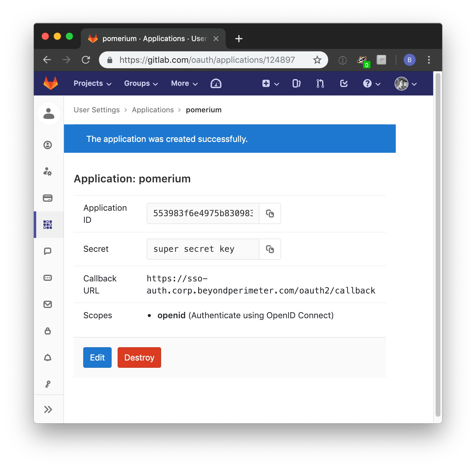The height and width of the screenshot is (468, 476).
Task: Select Applications grid icon in sidebar
Action: [x=48, y=225]
